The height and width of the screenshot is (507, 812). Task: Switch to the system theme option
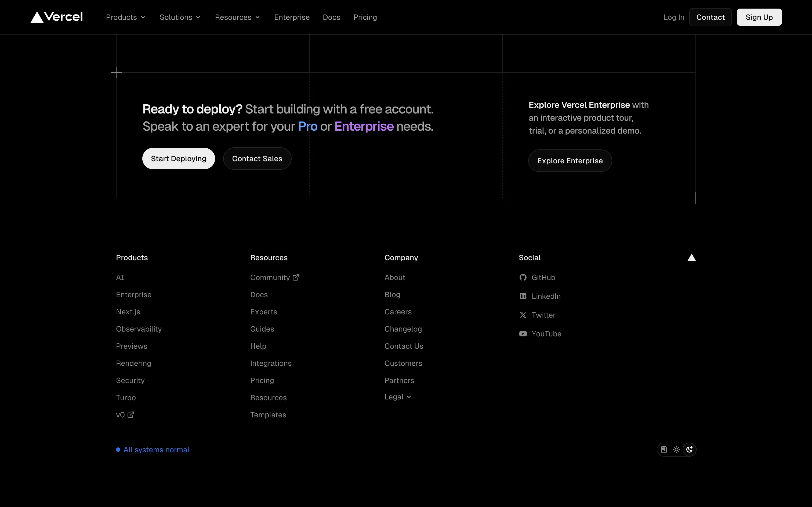664,449
